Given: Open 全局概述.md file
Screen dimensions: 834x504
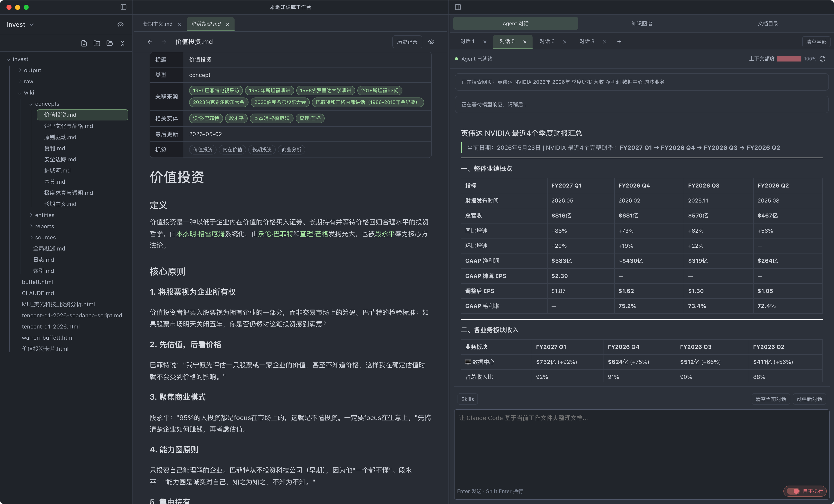Looking at the screenshot, I should pos(49,249).
